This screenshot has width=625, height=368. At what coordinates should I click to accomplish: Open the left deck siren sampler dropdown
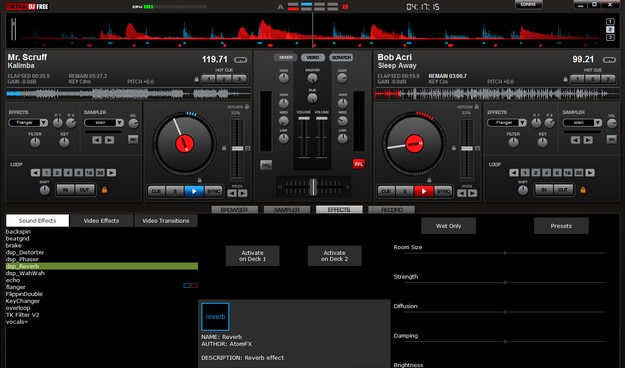(x=119, y=123)
